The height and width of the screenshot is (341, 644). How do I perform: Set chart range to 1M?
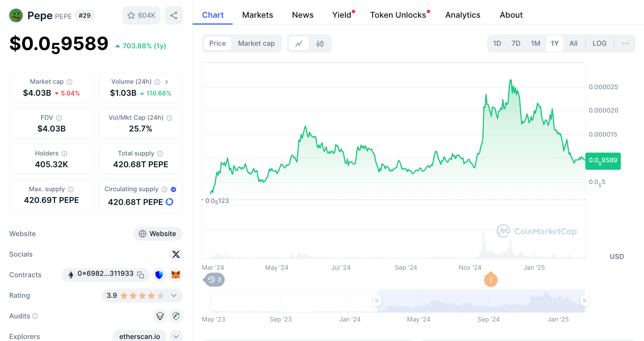[536, 43]
